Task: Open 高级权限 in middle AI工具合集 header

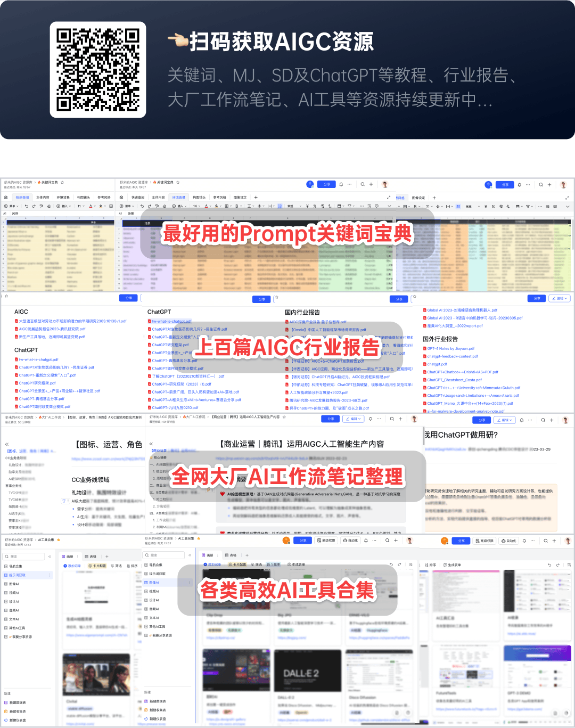Action: pos(326,541)
